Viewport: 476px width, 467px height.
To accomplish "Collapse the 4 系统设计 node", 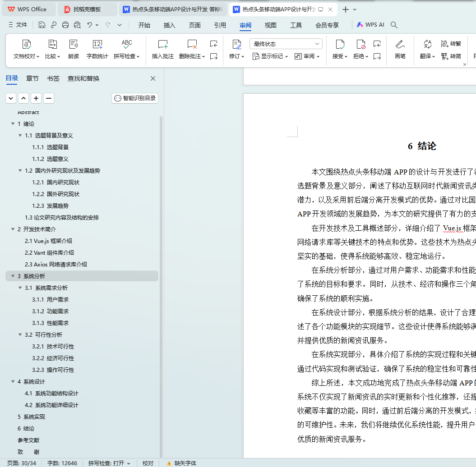I will pyautogui.click(x=13, y=382).
